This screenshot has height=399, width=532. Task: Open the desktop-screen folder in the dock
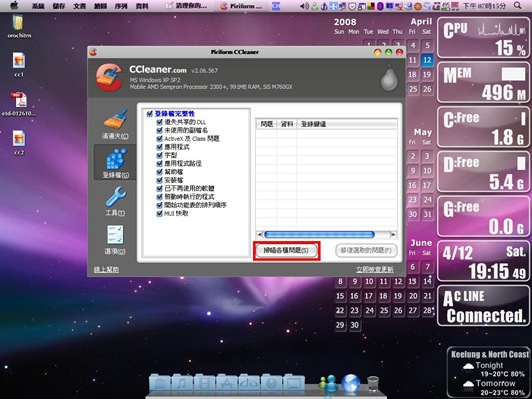[x=293, y=384]
